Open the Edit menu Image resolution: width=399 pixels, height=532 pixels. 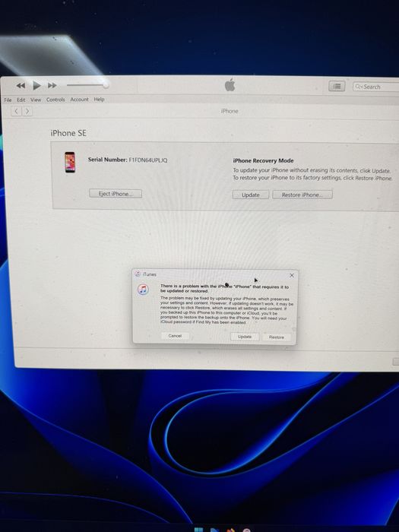coord(21,100)
